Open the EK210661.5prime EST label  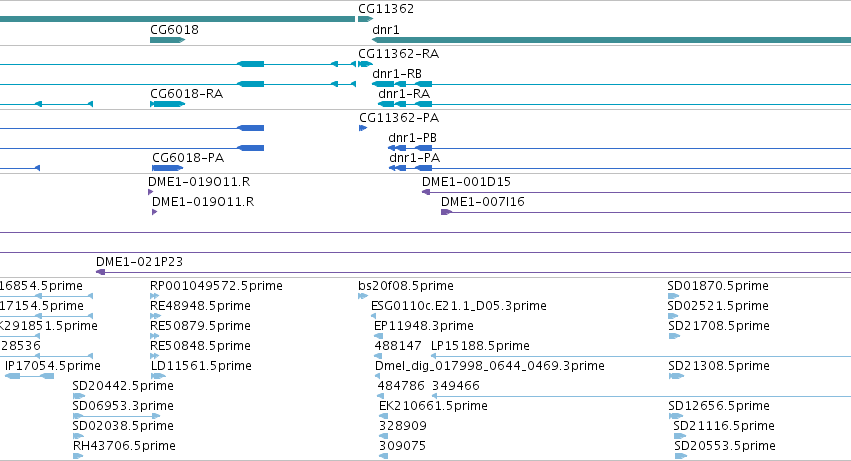tap(433, 406)
